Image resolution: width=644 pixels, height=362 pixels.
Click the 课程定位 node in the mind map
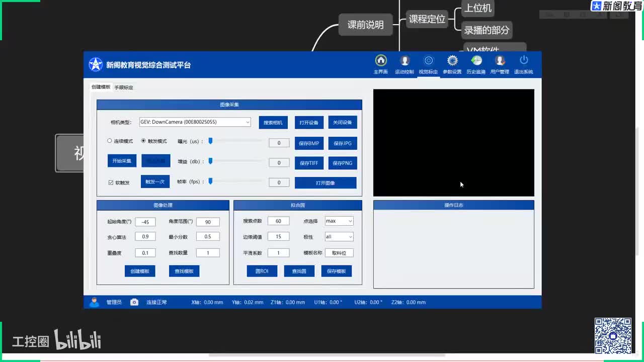click(x=427, y=19)
